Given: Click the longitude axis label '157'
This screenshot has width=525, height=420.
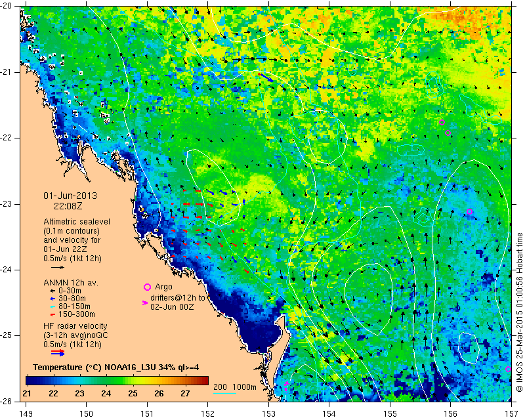Looking at the screenshot, I should coord(511,414).
